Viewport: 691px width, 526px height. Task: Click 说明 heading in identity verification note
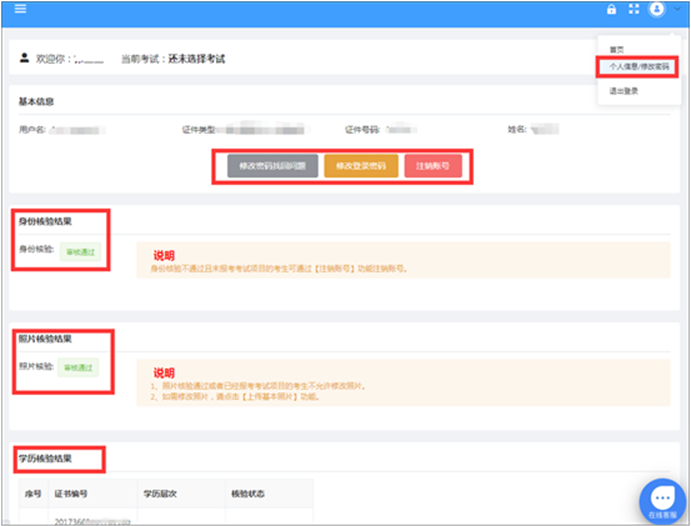[164, 256]
